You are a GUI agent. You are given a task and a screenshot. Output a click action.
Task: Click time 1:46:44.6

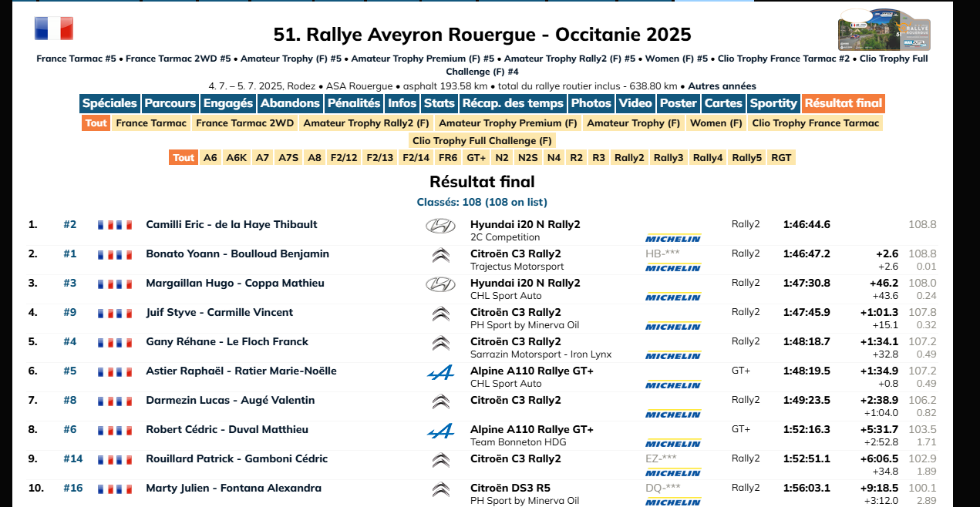tap(807, 225)
